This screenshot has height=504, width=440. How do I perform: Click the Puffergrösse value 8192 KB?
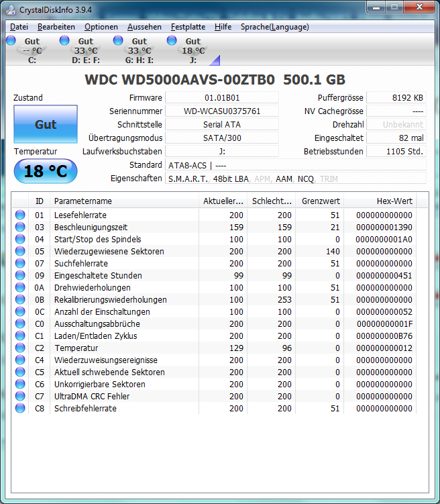tap(396, 98)
